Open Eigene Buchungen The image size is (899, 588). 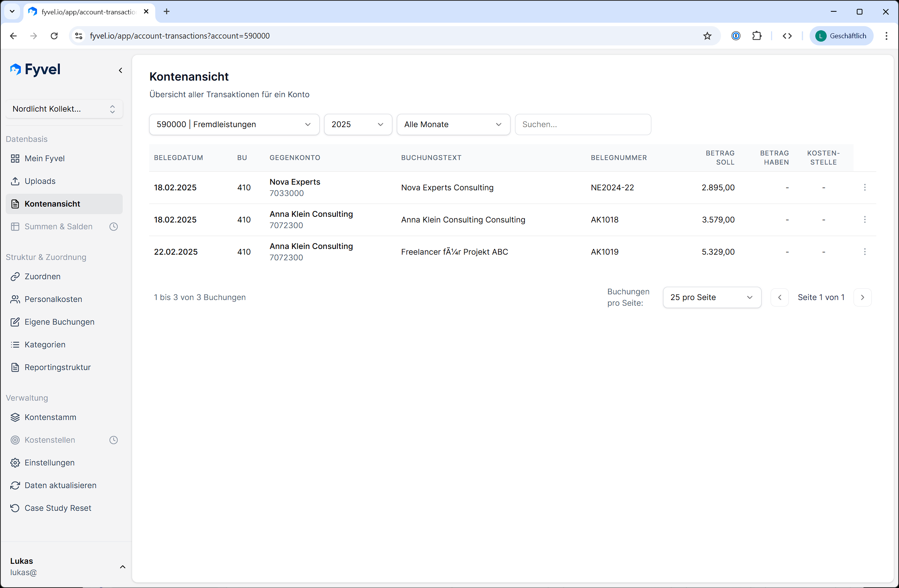coord(64,322)
